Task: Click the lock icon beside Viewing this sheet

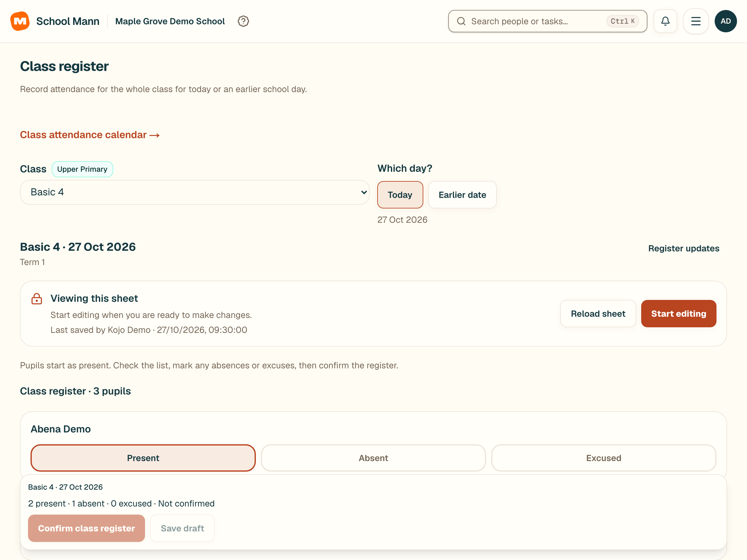Action: 36,299
